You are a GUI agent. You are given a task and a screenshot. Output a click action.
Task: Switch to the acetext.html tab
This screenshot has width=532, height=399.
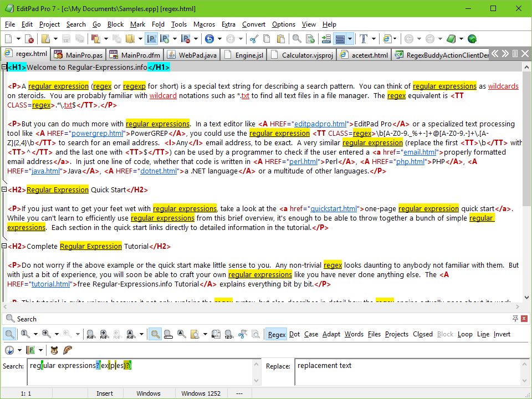(x=365, y=55)
